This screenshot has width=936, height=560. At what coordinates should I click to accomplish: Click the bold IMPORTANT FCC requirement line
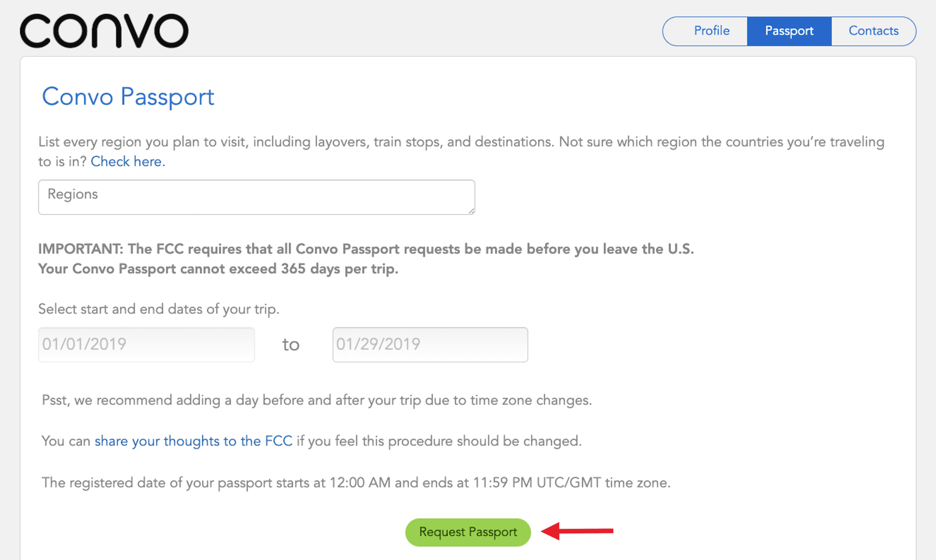click(365, 249)
